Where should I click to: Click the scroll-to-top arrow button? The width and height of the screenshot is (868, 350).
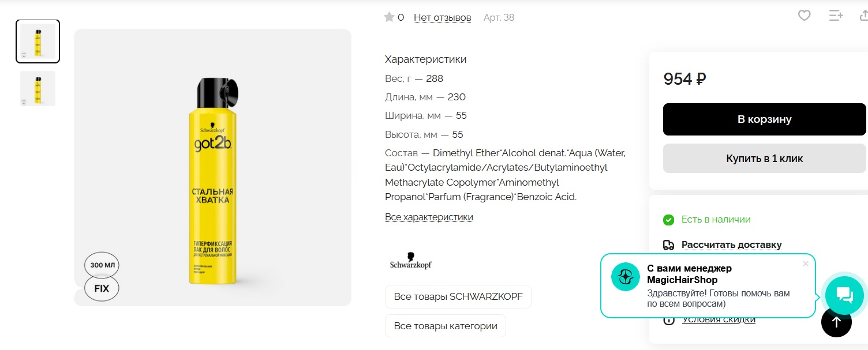[836, 322]
